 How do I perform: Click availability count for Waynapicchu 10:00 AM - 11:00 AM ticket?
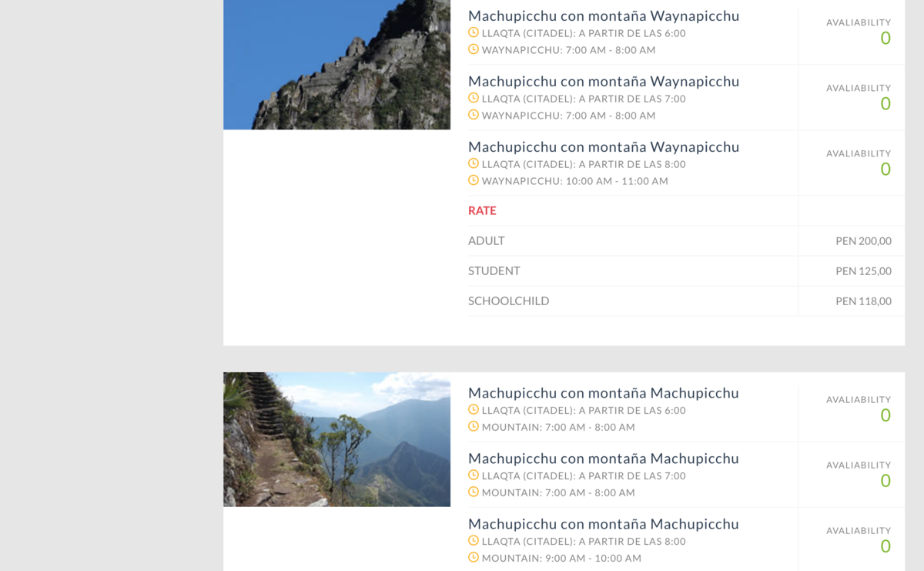pyautogui.click(x=885, y=170)
